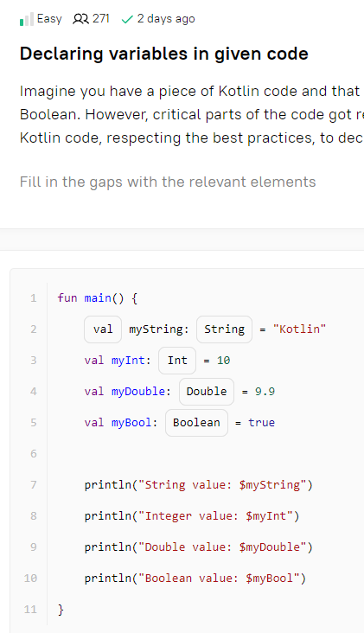Click the Easy difficulty bars icon
Image resolution: width=364 pixels, height=633 pixels.
[x=27, y=19]
